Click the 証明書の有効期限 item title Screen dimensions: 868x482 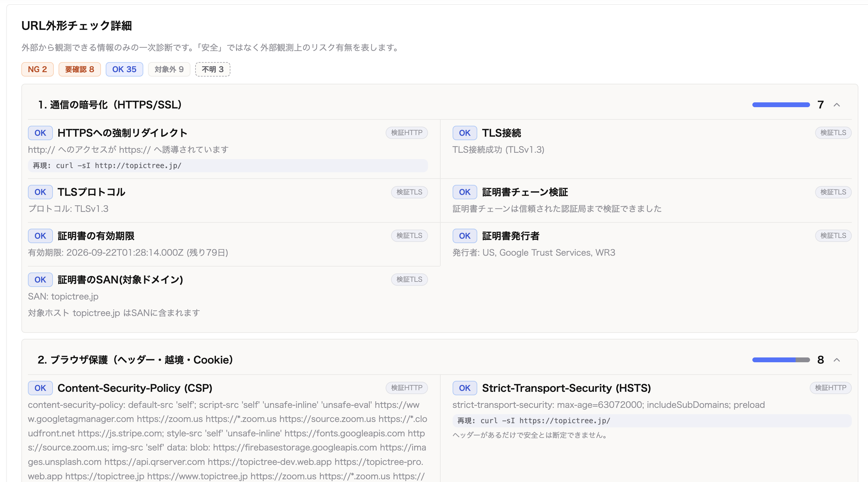96,236
